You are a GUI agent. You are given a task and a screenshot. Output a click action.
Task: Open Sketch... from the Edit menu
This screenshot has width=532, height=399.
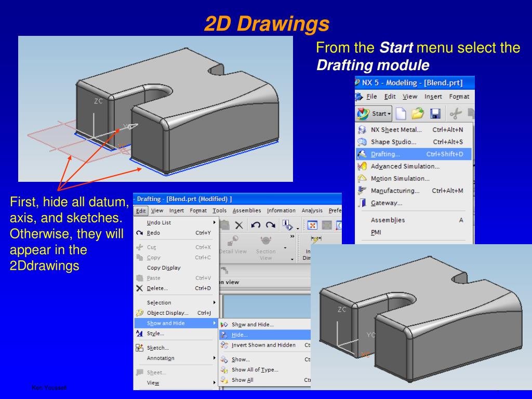pos(177,348)
